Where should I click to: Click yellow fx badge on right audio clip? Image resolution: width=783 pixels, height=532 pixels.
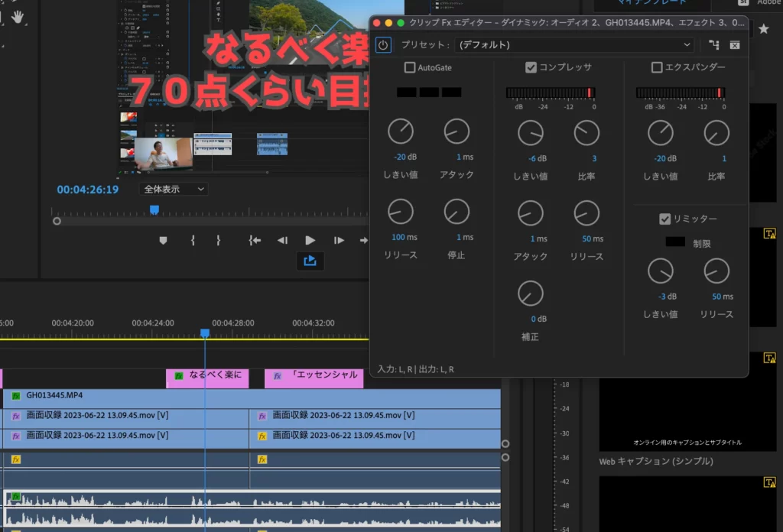coord(262,459)
